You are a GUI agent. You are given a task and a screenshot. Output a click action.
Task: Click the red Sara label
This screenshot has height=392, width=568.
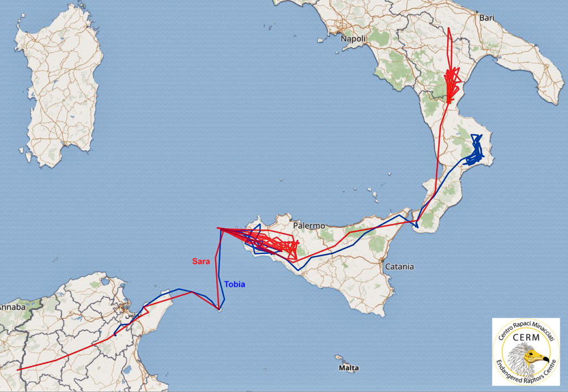click(x=201, y=261)
